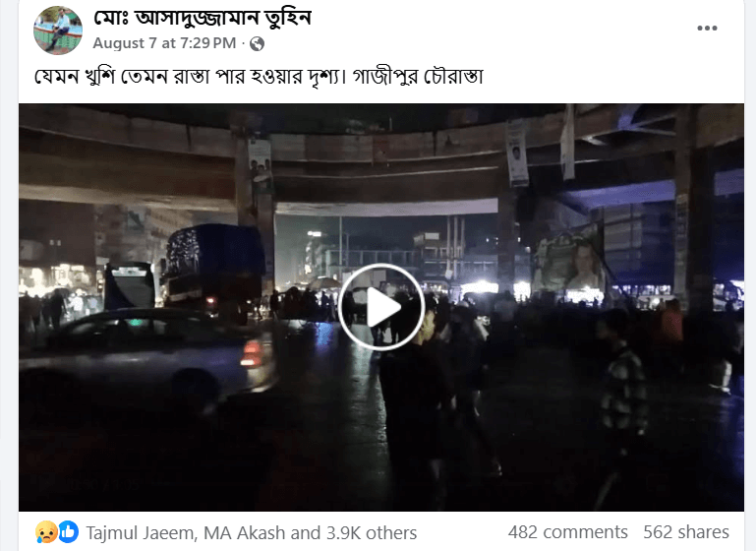Open the three-dot post options menu
The width and height of the screenshot is (756, 551).
707,28
